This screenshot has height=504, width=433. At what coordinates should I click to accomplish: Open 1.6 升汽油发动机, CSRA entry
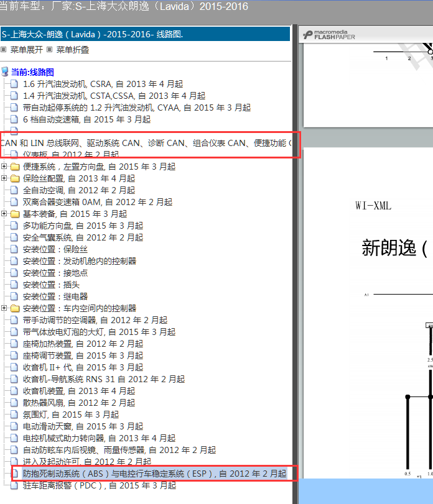pyautogui.click(x=103, y=85)
